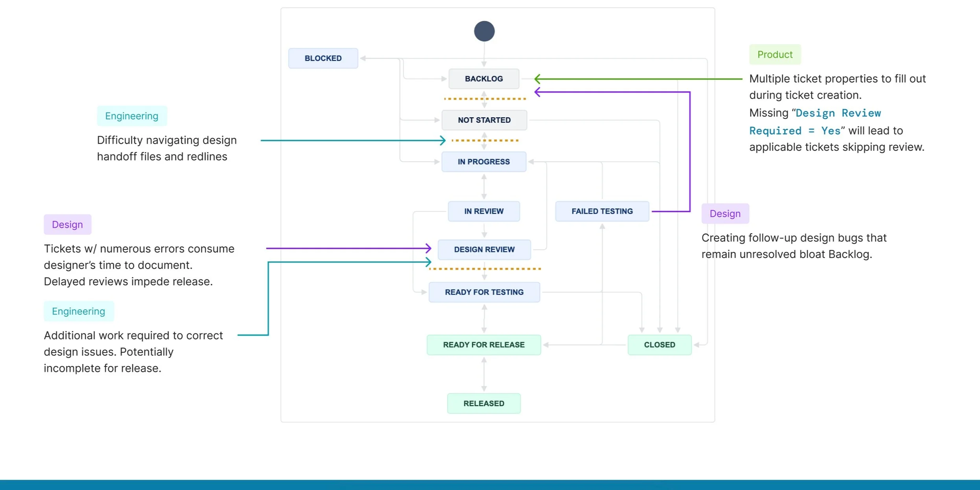The image size is (980, 490).
Task: Click the Engineering tag above design handoff note
Action: click(132, 116)
